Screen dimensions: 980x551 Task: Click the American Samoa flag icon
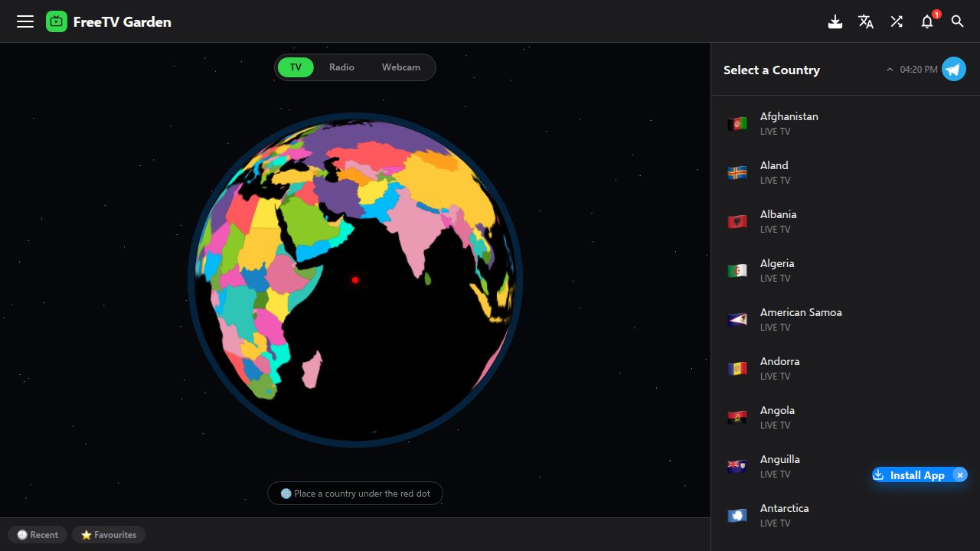[x=737, y=319]
